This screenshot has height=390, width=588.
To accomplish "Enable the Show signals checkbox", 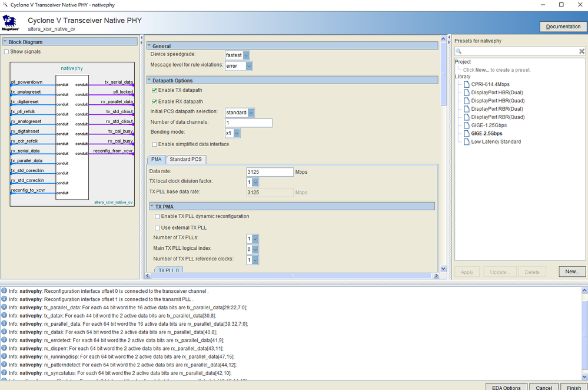I will (x=6, y=52).
